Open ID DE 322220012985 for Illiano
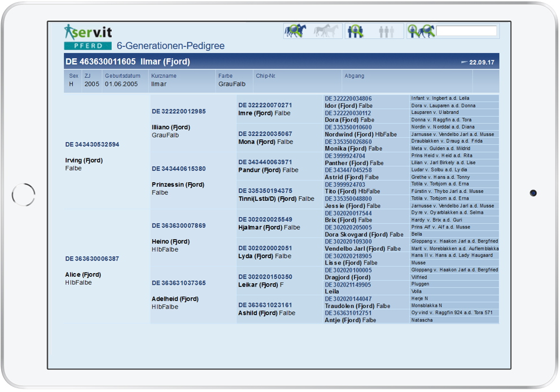The image size is (560, 392). tap(178, 111)
